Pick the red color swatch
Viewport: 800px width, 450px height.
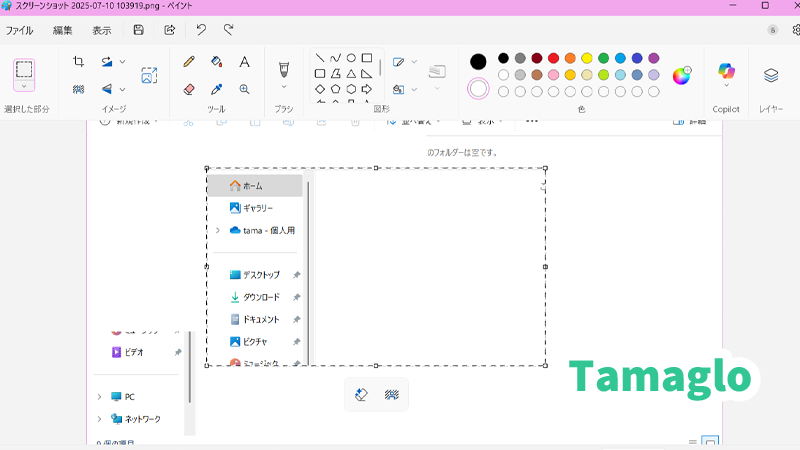[x=553, y=58]
